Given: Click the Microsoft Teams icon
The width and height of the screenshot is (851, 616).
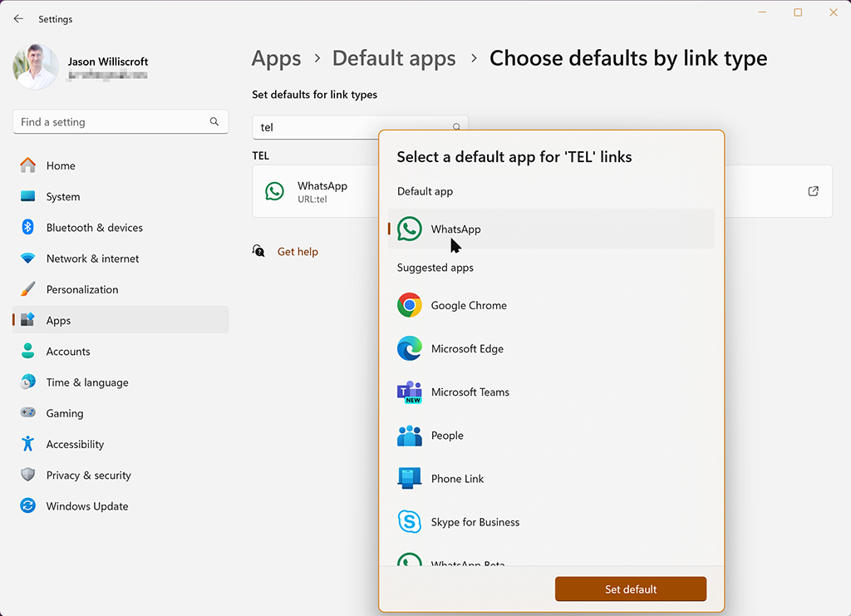Looking at the screenshot, I should click(x=409, y=392).
